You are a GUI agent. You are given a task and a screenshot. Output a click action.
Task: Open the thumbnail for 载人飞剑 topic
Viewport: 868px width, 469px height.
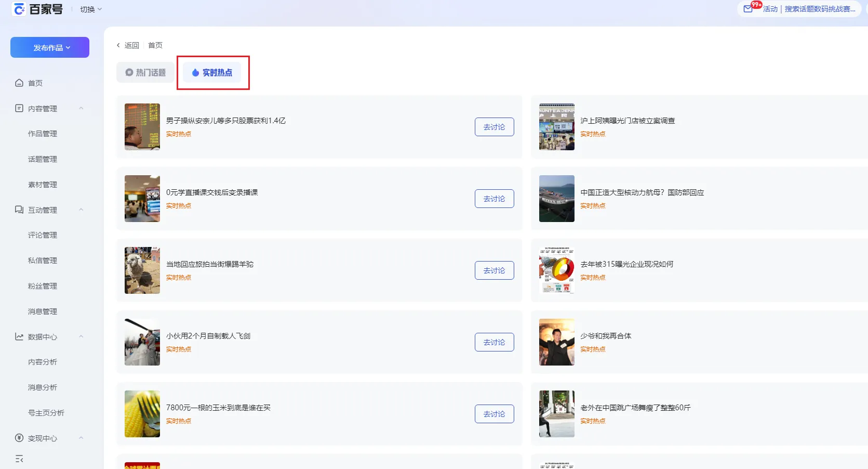tap(142, 342)
